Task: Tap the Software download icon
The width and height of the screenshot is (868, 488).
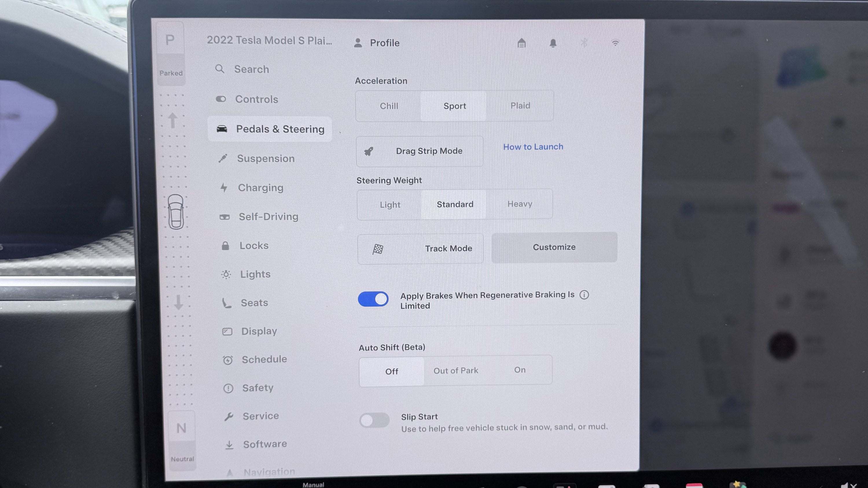Action: (229, 445)
